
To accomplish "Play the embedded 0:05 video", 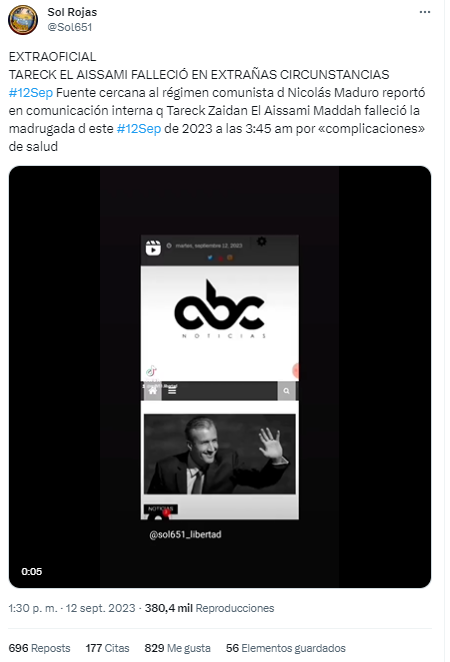I will pos(220,377).
